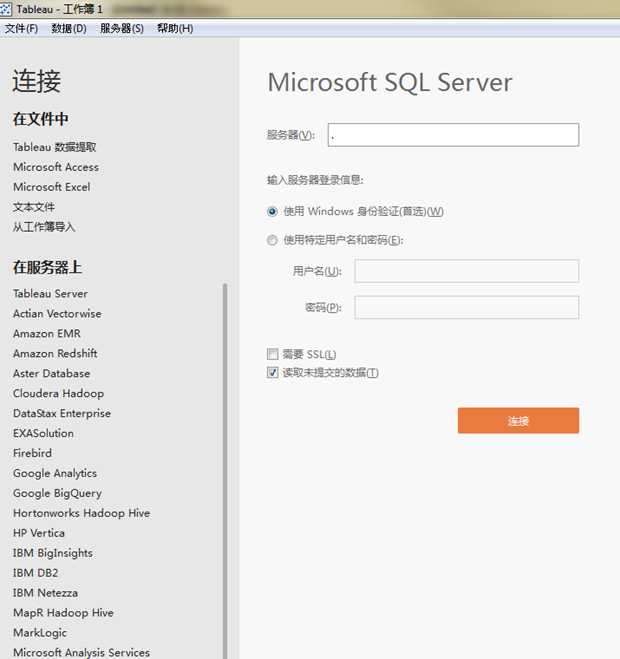
Task: Select MapR Hadoop Hive connector
Action: click(x=63, y=613)
